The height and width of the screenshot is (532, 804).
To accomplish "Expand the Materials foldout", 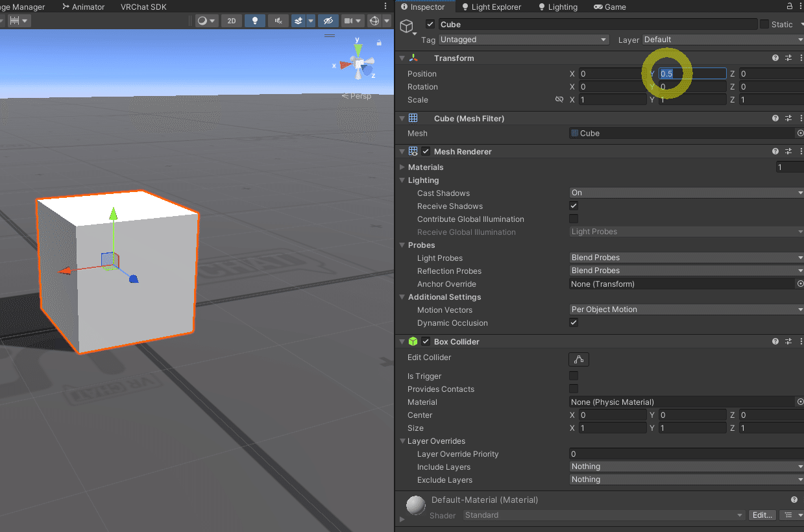I will point(402,167).
